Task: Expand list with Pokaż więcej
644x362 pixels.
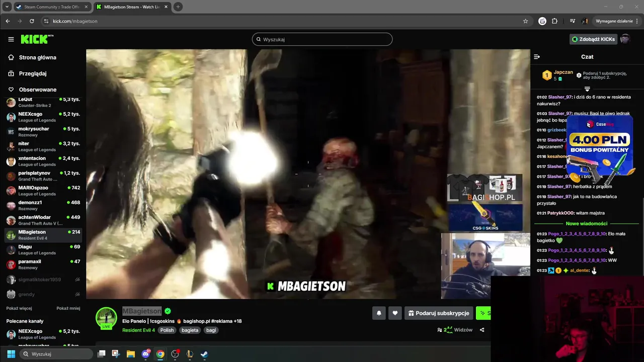Action: coord(19,308)
